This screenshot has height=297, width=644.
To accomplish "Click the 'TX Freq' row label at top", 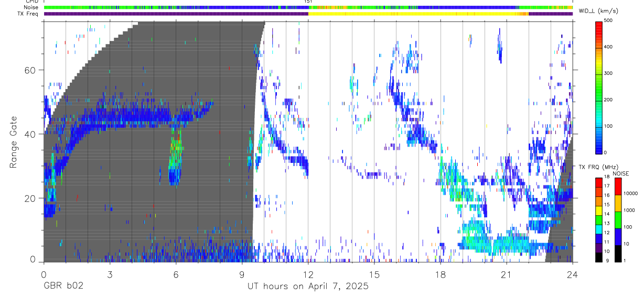I will point(28,14).
